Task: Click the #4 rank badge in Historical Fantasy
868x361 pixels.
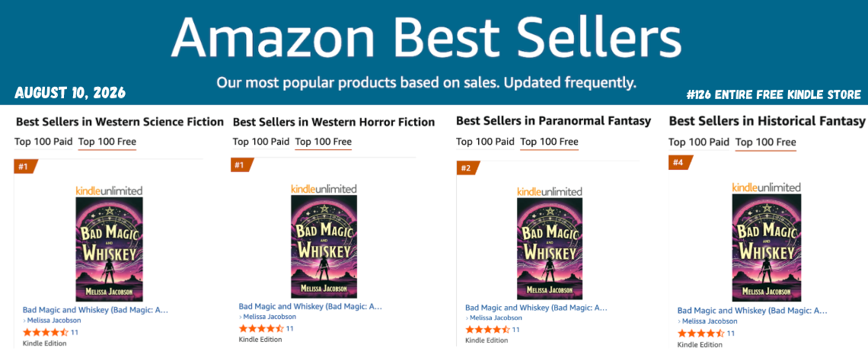Action: tap(681, 163)
